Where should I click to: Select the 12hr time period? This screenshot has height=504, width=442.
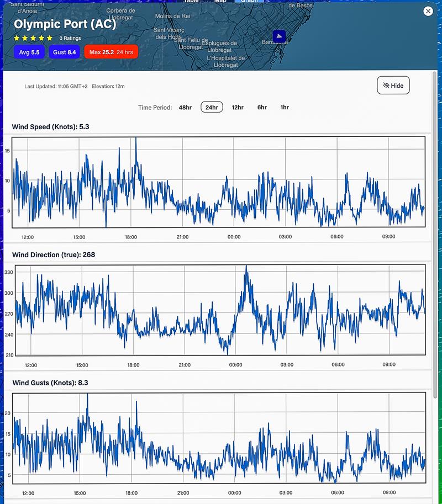(x=238, y=107)
